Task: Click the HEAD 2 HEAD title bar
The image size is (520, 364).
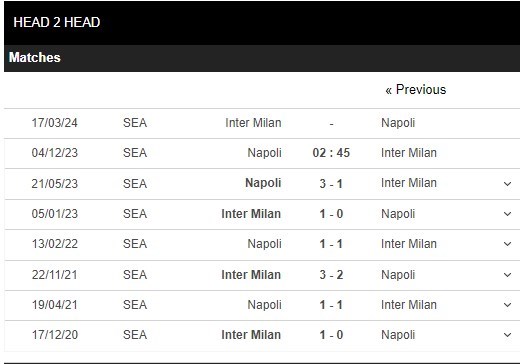Action: coord(262,23)
